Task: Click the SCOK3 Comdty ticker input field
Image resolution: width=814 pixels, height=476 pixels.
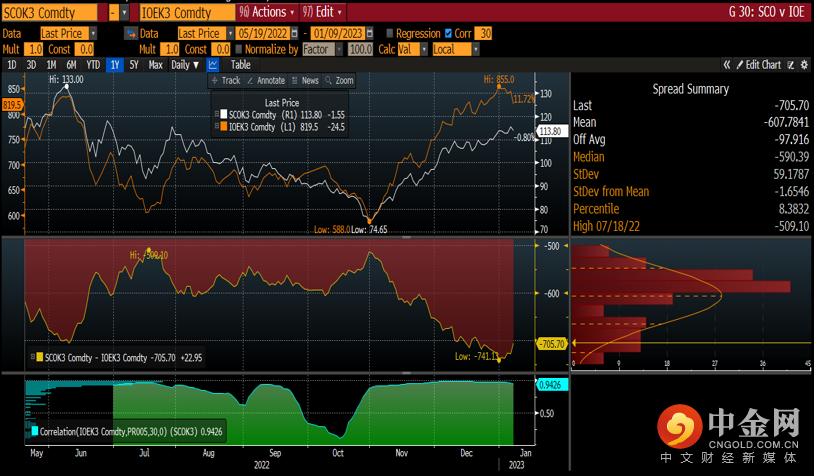Action: pyautogui.click(x=52, y=13)
